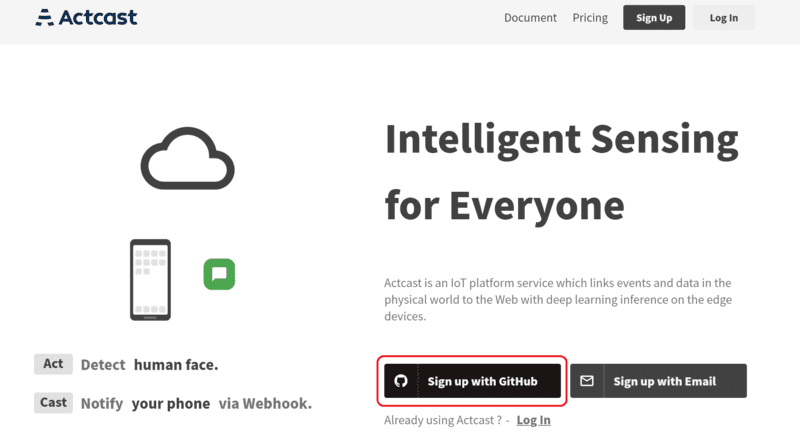This screenshot has width=800, height=437.
Task: Sign up with Email
Action: [x=658, y=381]
